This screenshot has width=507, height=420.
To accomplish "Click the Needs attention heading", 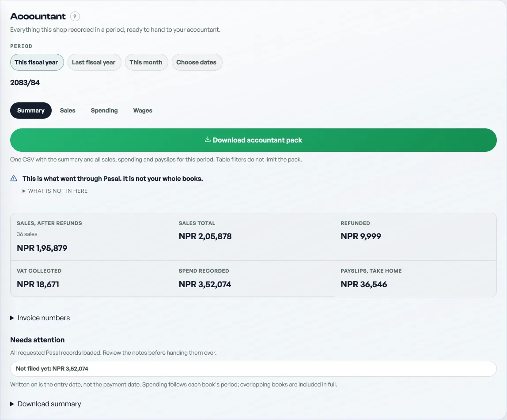I will point(38,340).
